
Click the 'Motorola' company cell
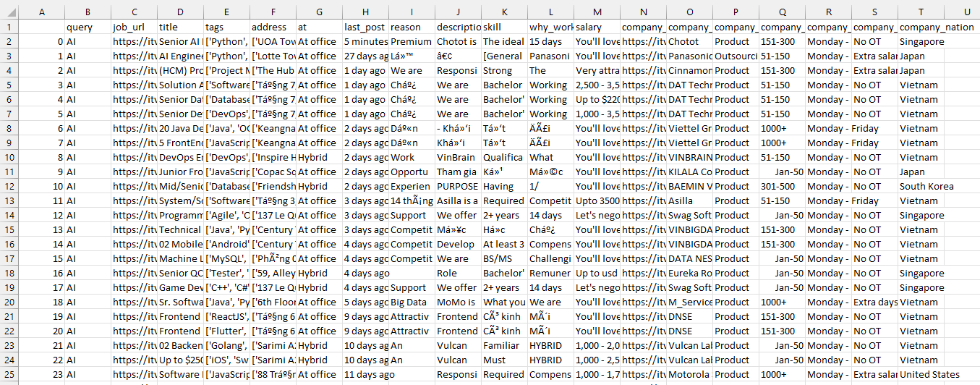coord(689,374)
